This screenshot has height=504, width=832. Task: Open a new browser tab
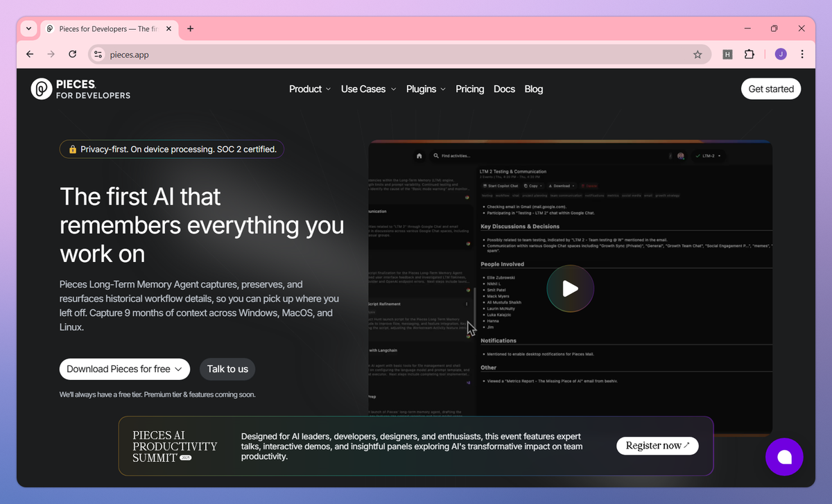[191, 28]
